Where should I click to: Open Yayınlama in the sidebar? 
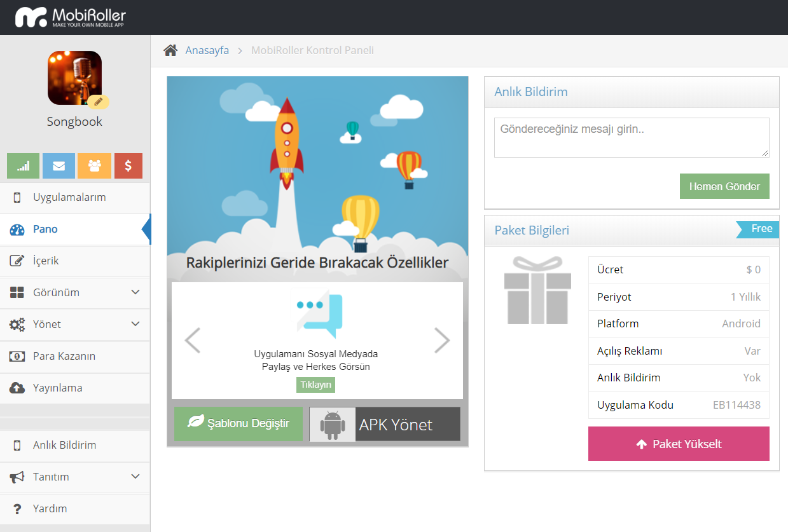coord(75,388)
